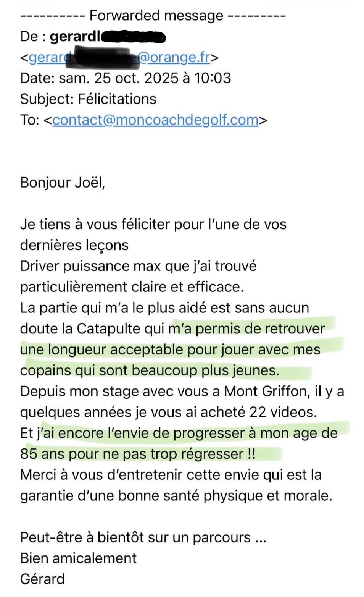Click the line Je tiens à vous féliciter
The width and height of the screenshot is (364, 597).
pos(153,224)
